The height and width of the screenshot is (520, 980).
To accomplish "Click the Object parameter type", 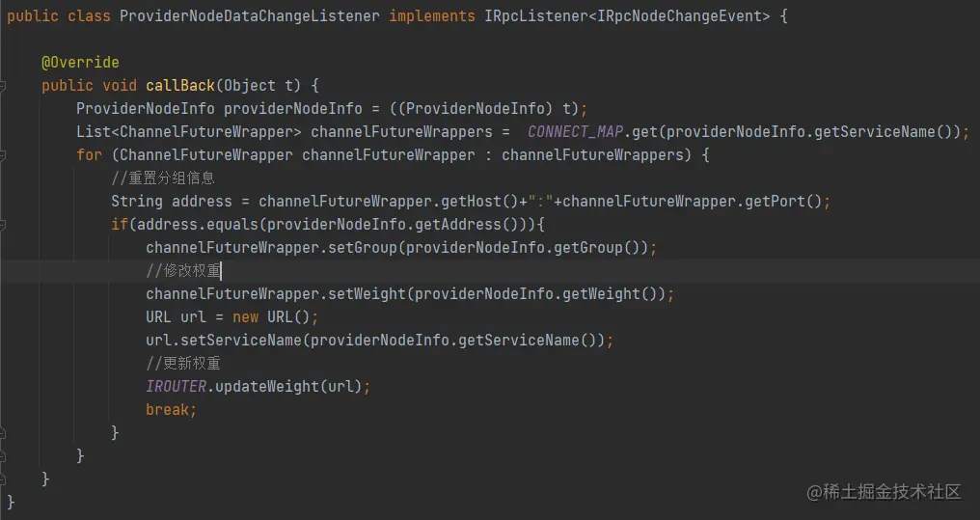I will pos(250,85).
